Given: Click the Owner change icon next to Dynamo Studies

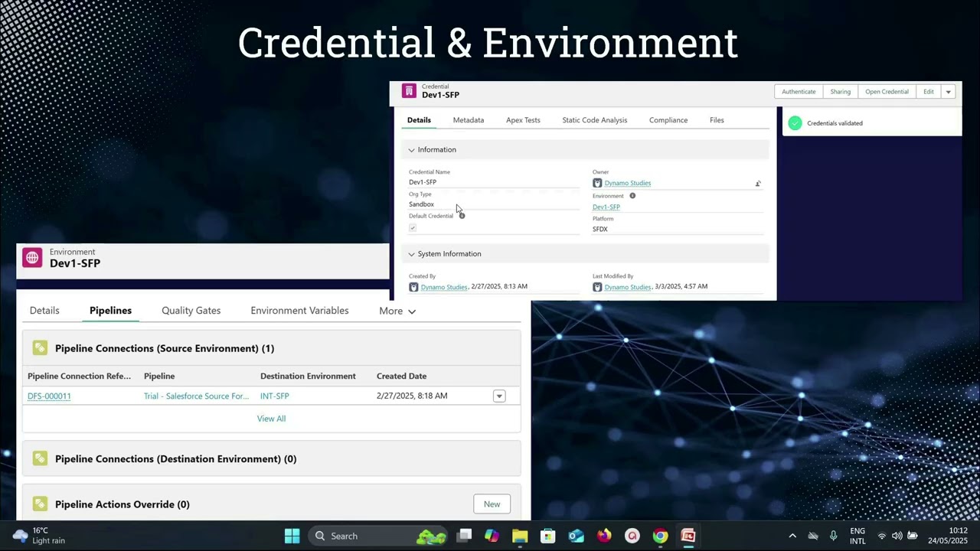Looking at the screenshot, I should click(x=758, y=184).
